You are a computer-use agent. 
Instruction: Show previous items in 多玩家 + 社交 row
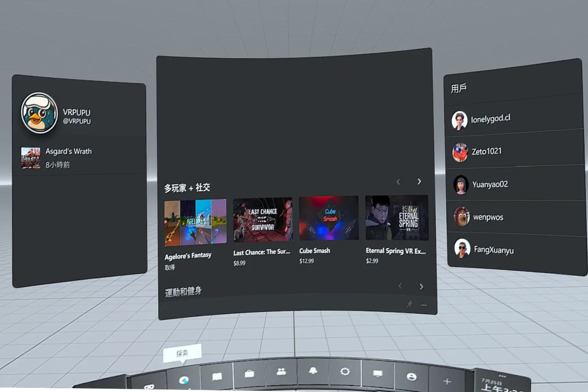pyautogui.click(x=398, y=182)
